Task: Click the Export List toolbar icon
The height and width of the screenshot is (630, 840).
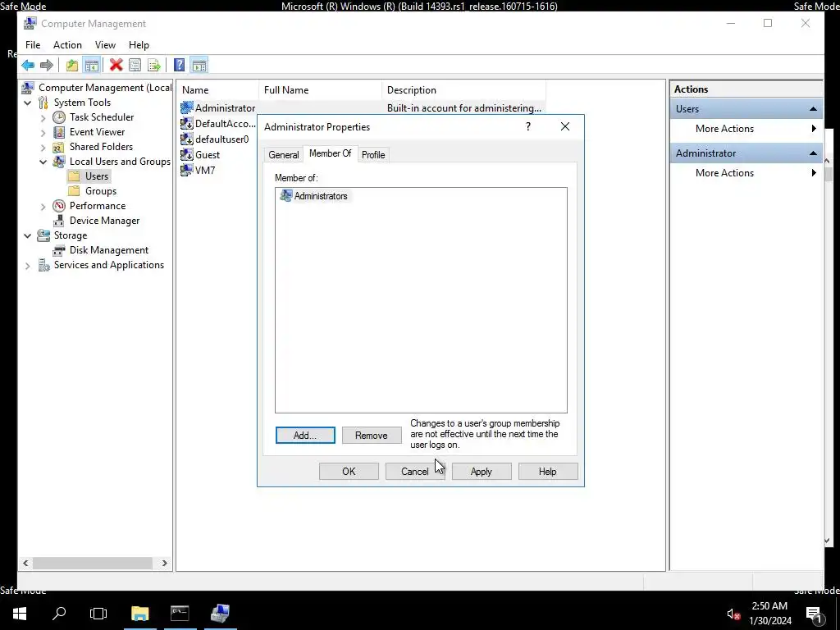Action: pos(154,66)
